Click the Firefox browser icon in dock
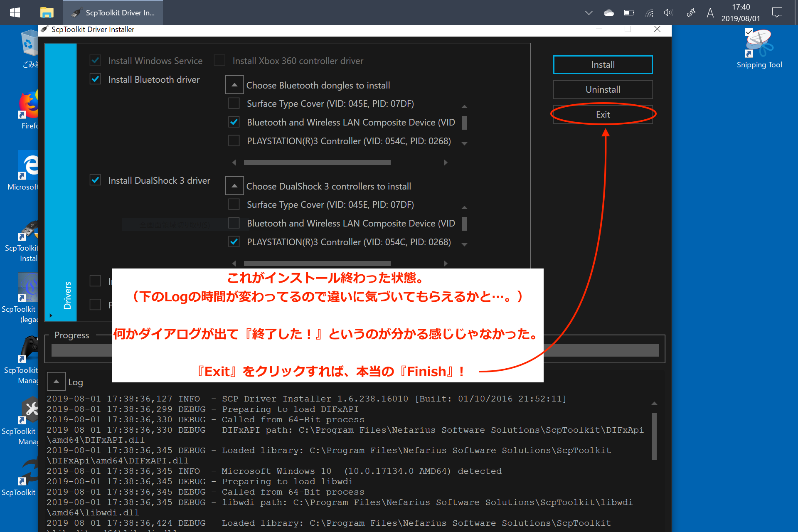The width and height of the screenshot is (798, 532). [x=24, y=107]
